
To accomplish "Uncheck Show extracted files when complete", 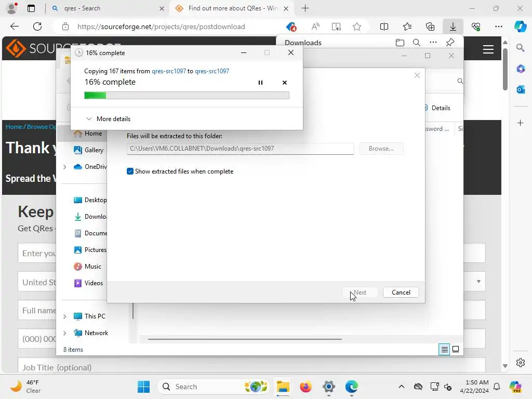I will [130, 171].
